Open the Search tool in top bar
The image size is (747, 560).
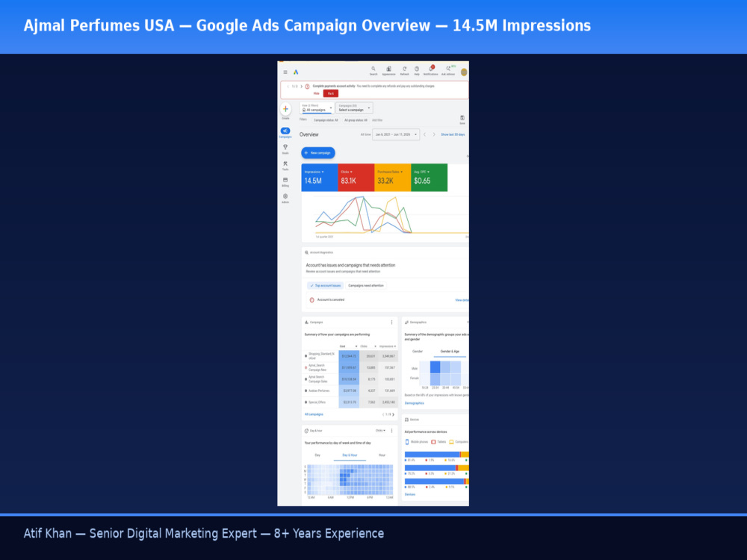373,70
